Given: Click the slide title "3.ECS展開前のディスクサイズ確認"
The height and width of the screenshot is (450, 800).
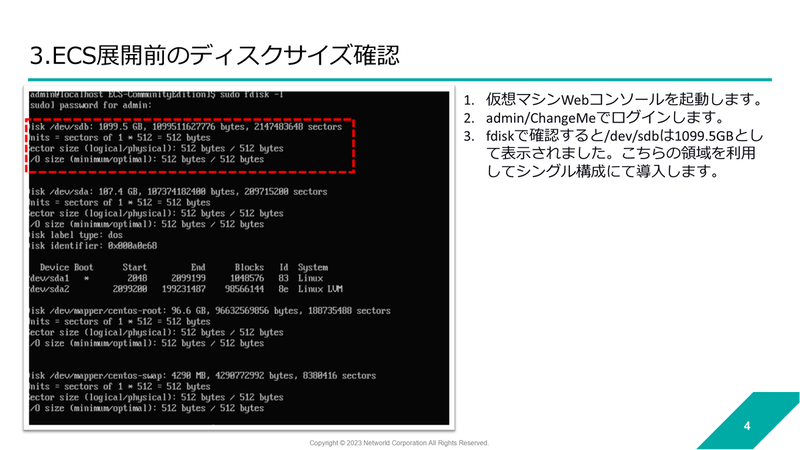Looking at the screenshot, I should 214,55.
